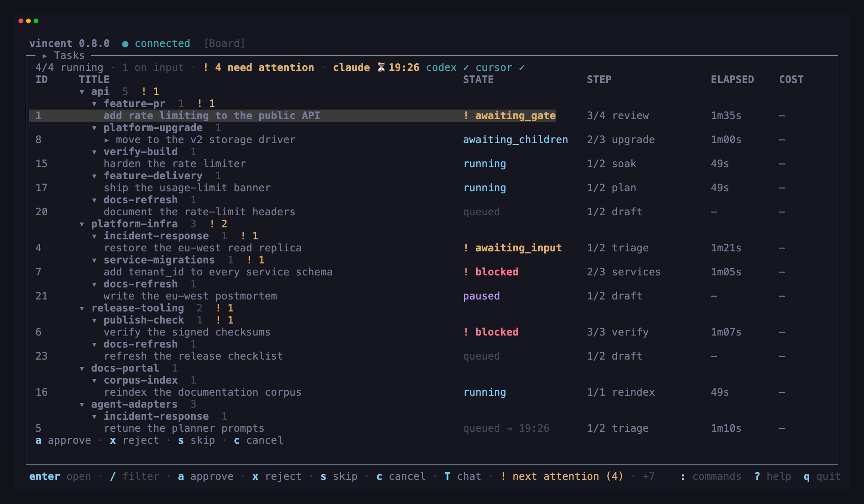Click 's skip' in the bottom bar
864x504 pixels.
[339, 476]
